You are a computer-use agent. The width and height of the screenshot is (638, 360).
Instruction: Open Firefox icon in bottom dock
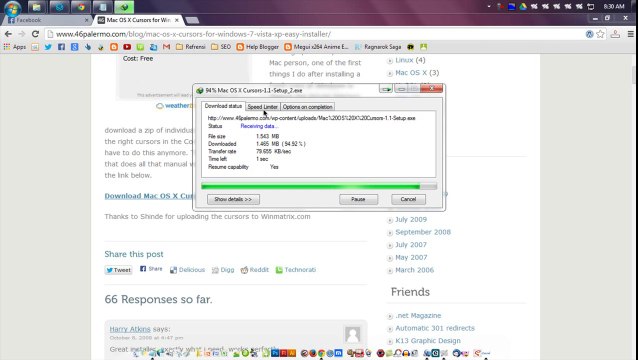pyautogui.click(x=313, y=353)
